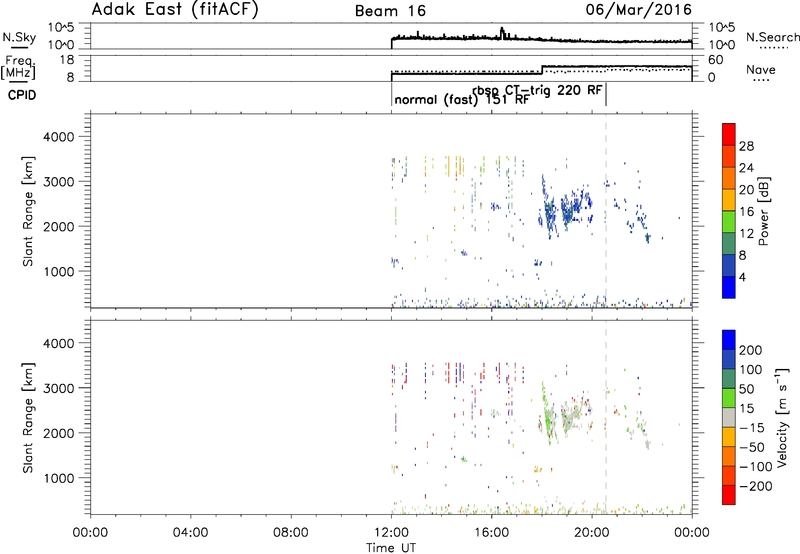Click the date '06/Mar/2016'
The height and width of the screenshot is (554, 800).
638,9
